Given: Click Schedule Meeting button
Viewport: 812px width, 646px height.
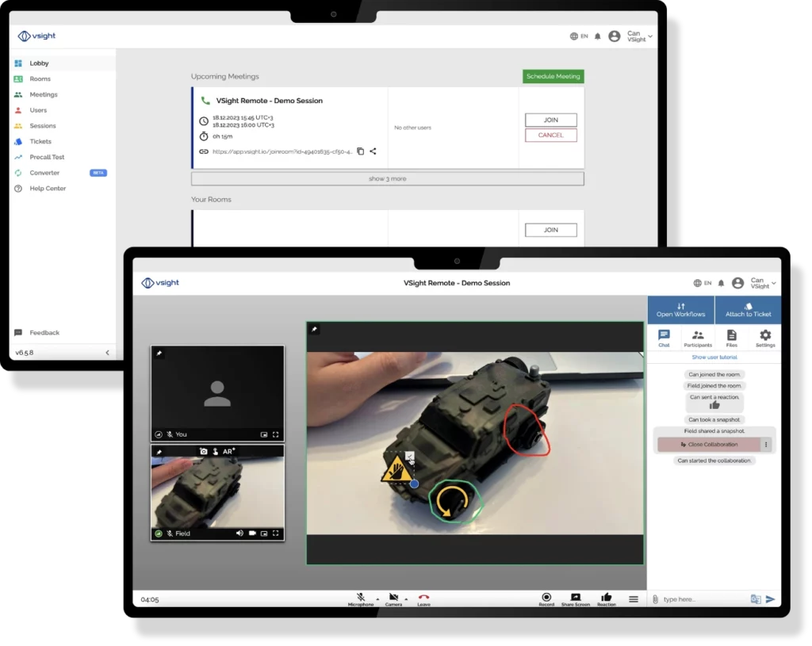Looking at the screenshot, I should click(553, 76).
